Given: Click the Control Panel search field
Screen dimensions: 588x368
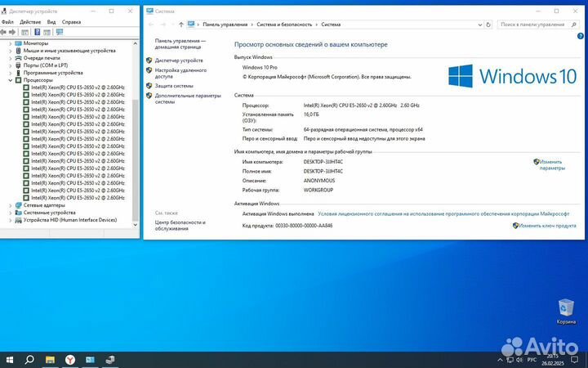Looking at the screenshot, I should tap(531, 25).
